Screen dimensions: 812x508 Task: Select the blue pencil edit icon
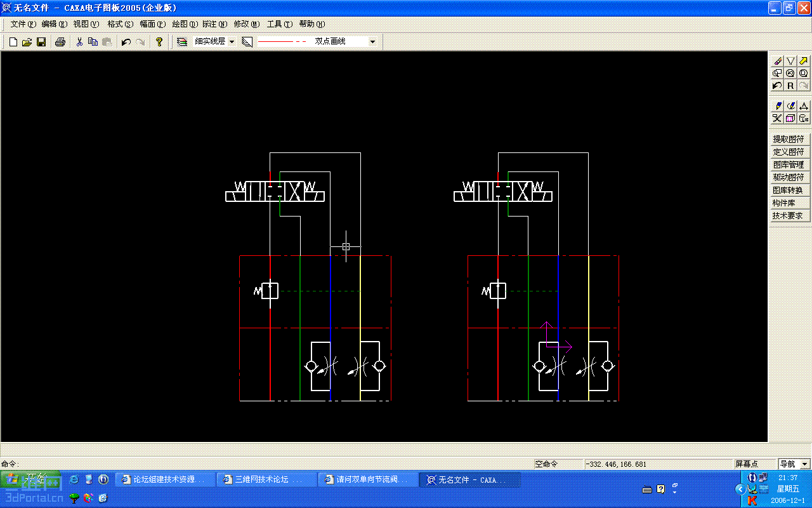(778, 106)
